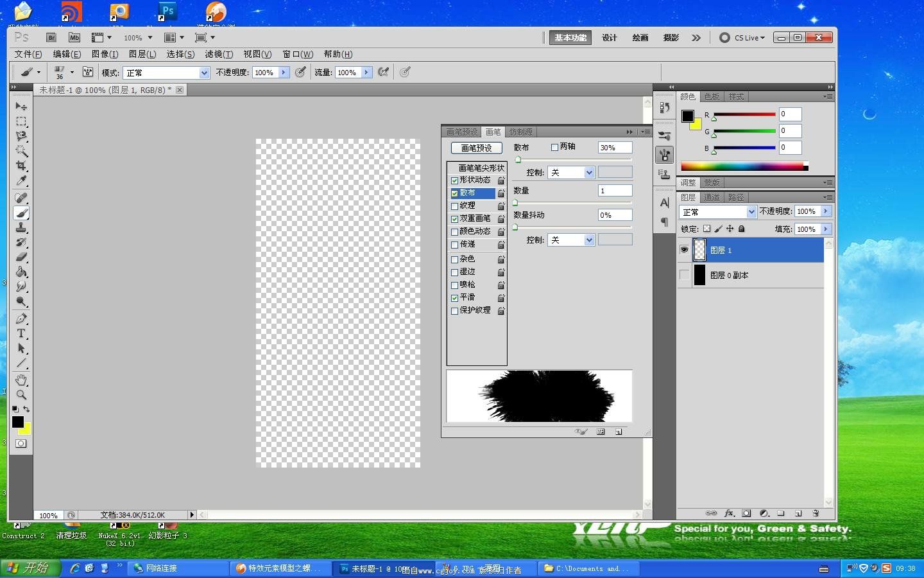Add layer style fx icon
Image resolution: width=924 pixels, height=578 pixels.
(x=729, y=513)
